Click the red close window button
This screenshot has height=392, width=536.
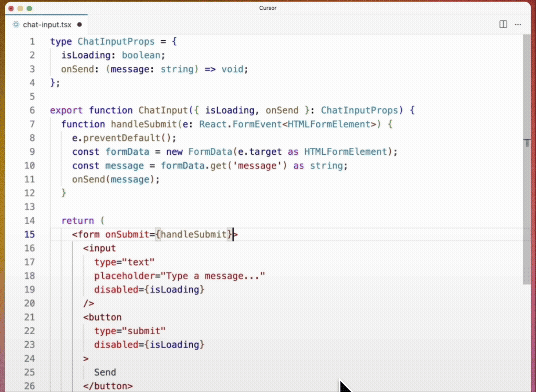pyautogui.click(x=11, y=8)
